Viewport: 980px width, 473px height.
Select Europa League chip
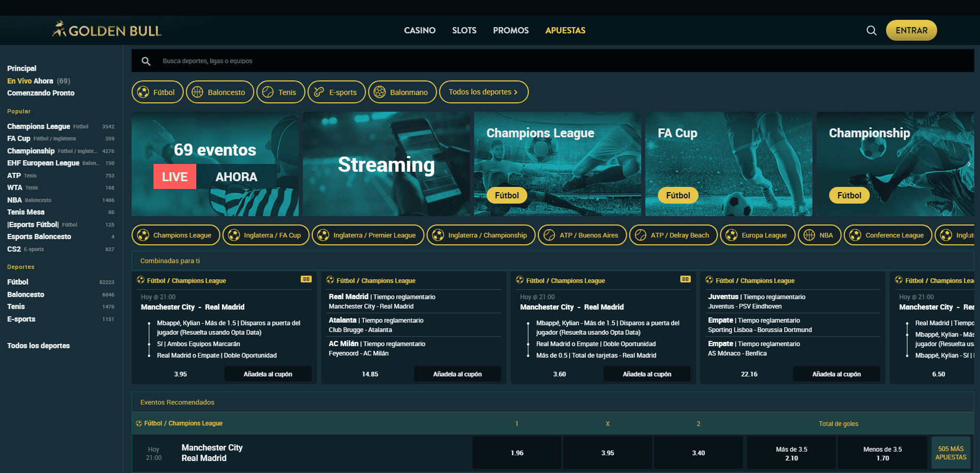click(x=758, y=235)
